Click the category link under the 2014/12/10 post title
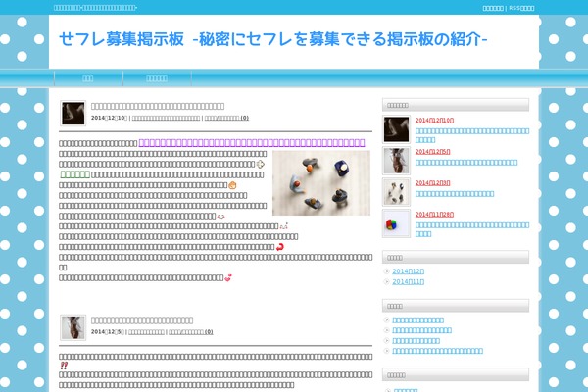 [x=166, y=118]
